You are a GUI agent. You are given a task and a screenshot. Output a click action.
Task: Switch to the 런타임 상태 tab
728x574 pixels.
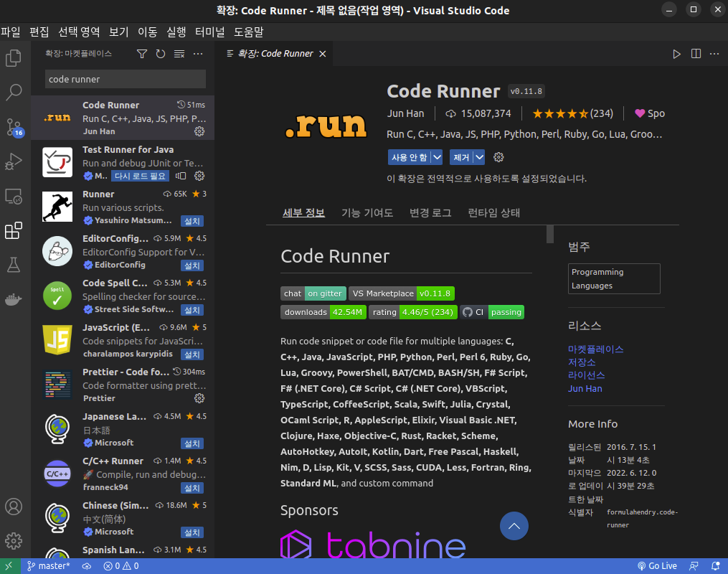click(x=493, y=212)
